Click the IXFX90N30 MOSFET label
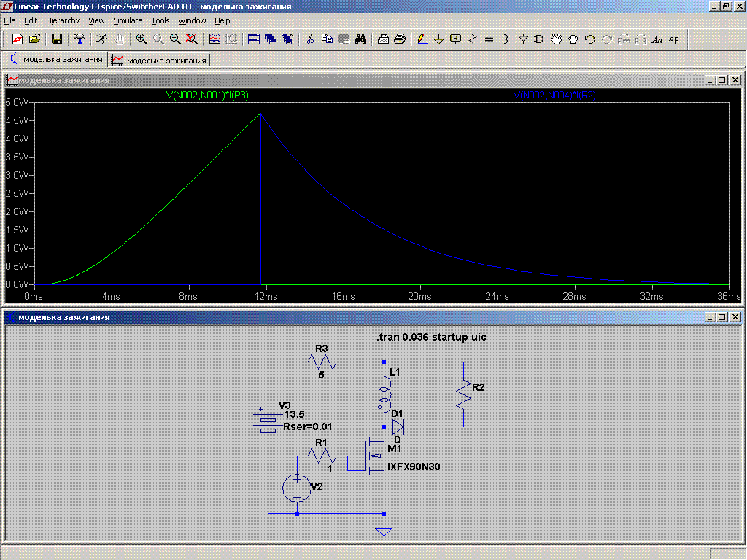This screenshot has height=560, width=747. (414, 466)
